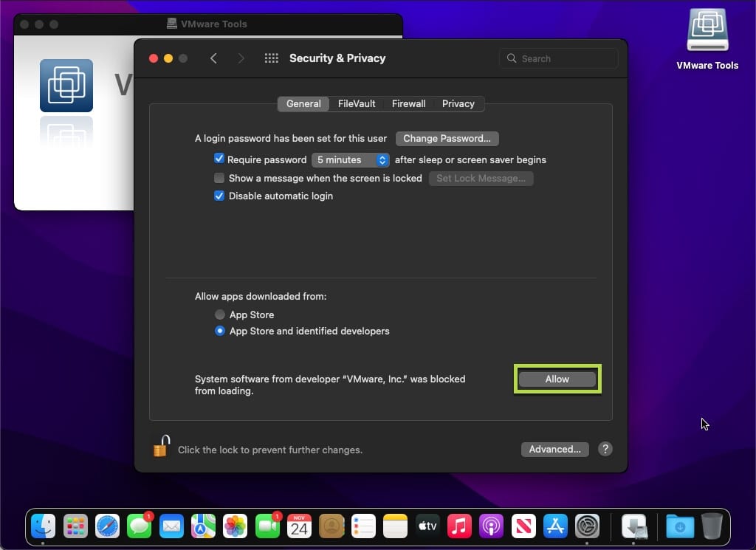
Task: Click the lock icon to prevent changes
Action: click(162, 446)
